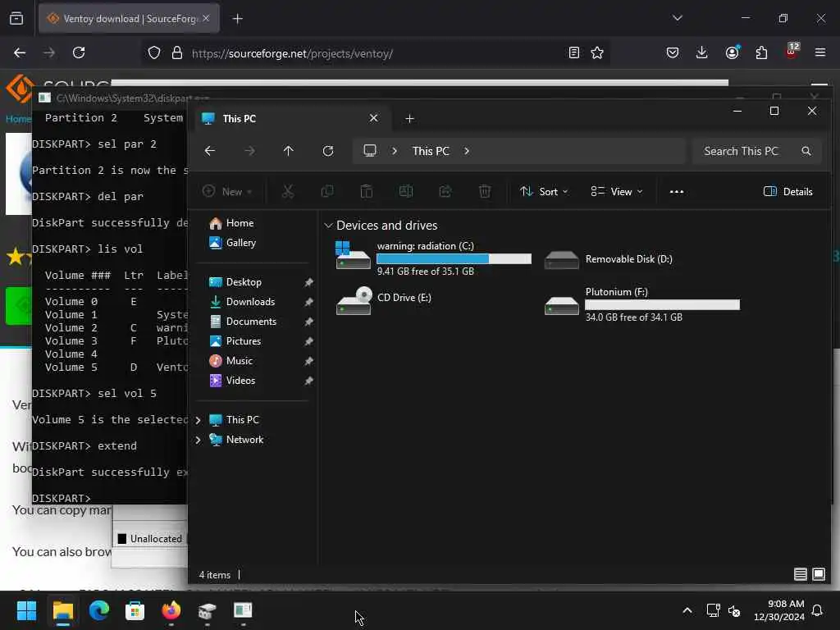Screen dimensions: 840x630
Task: Select Removable Disk (D:)
Action: tap(609, 259)
